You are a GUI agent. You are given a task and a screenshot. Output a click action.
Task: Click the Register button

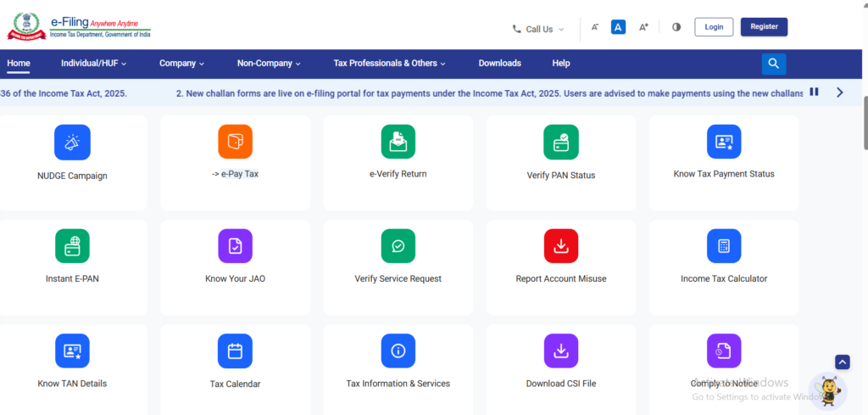[764, 27]
